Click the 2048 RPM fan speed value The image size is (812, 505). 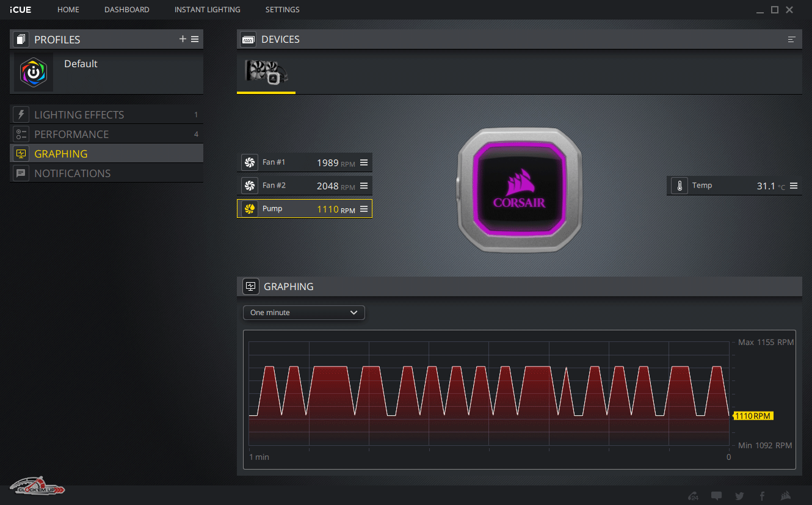pyautogui.click(x=336, y=186)
